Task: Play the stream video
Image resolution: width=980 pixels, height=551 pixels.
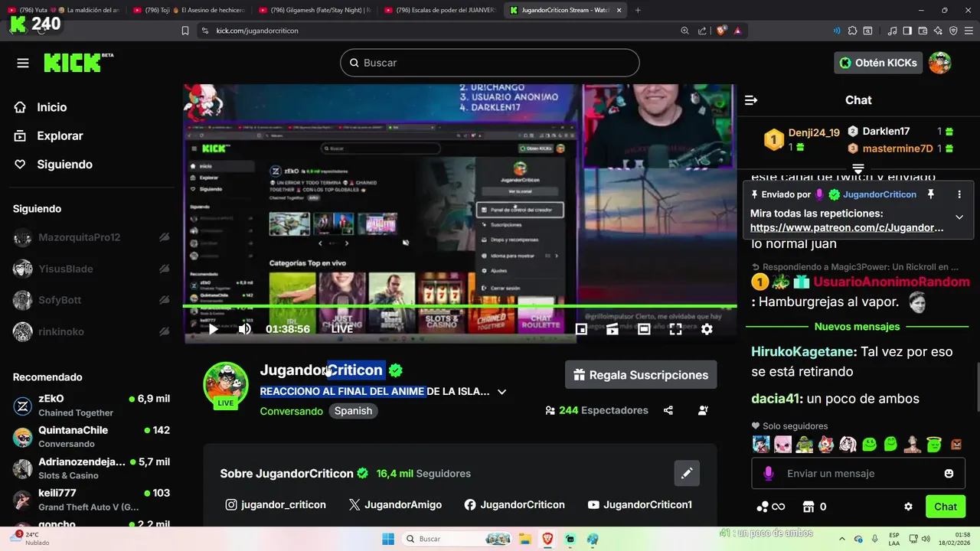Action: click(x=213, y=329)
